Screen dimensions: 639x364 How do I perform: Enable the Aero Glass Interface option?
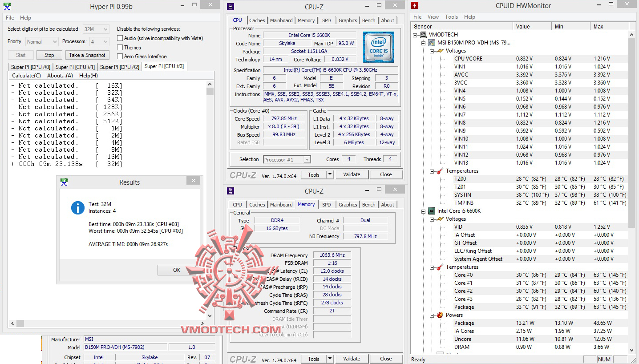(119, 56)
